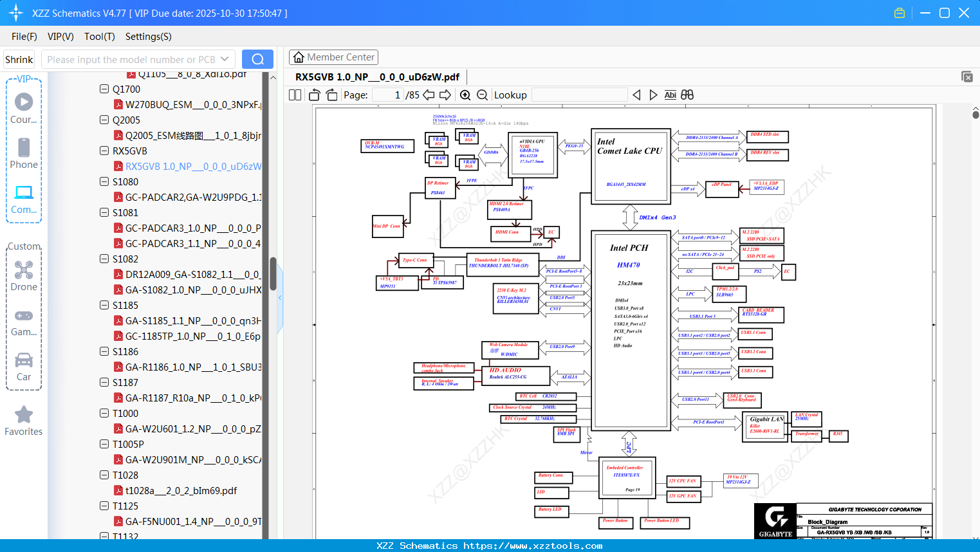980x552 pixels.
Task: Focus the Lookup text field
Action: pos(579,95)
